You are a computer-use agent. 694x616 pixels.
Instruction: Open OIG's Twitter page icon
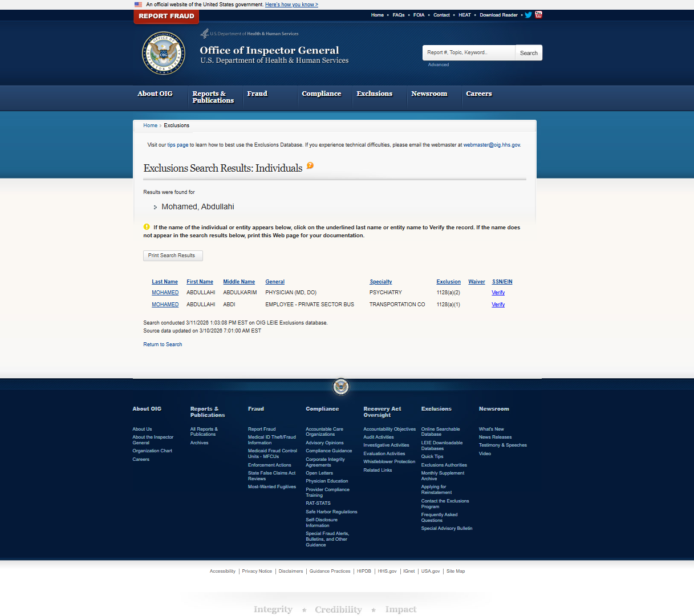coord(528,15)
